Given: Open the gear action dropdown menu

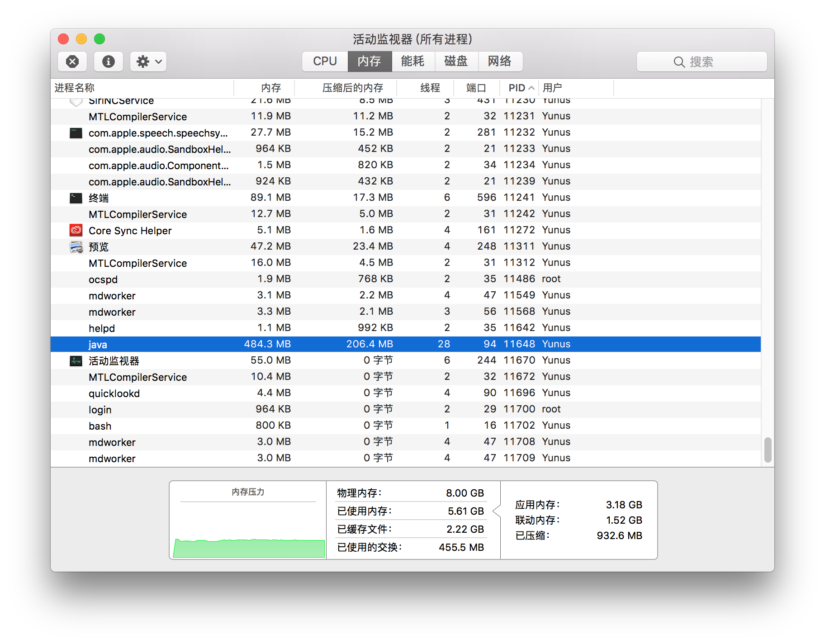Looking at the screenshot, I should [x=148, y=62].
